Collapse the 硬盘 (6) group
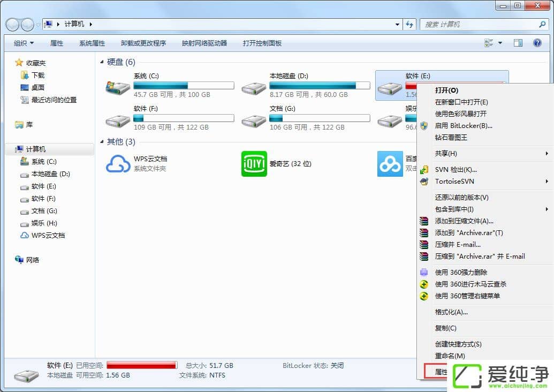This screenshot has width=554, height=392. 102,62
